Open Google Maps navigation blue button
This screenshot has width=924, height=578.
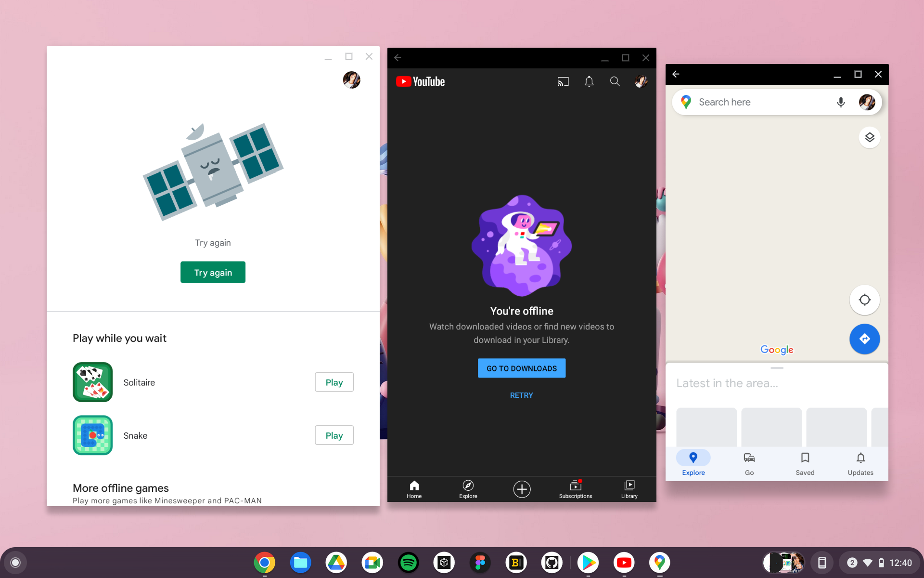(864, 338)
